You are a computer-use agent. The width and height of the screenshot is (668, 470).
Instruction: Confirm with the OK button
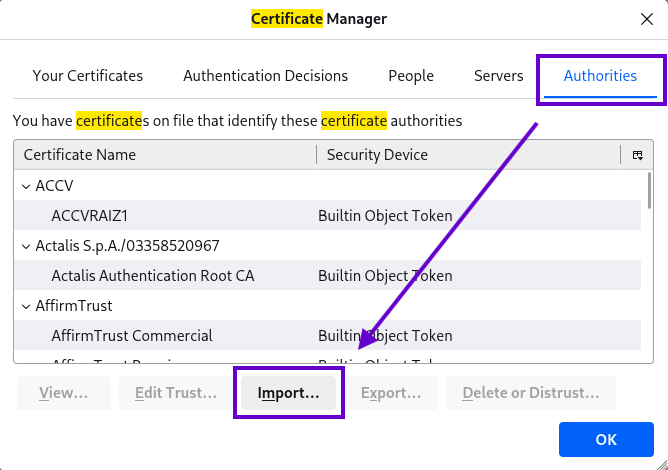tap(606, 439)
